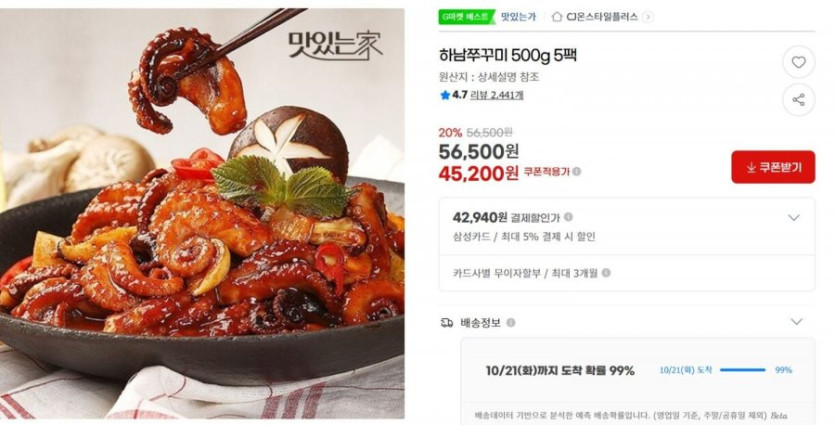Open the 맛있는가 brand link
This screenshot has height=425, width=835.
518,17
